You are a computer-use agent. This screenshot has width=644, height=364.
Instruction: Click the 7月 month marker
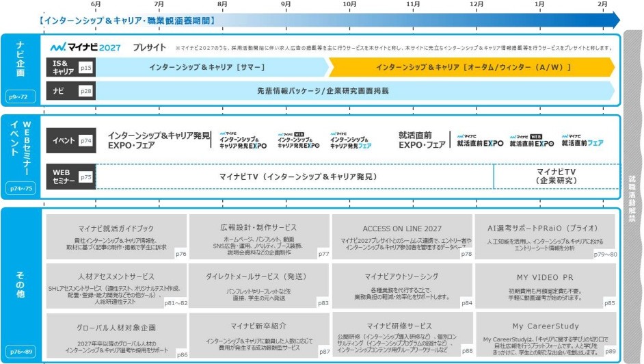point(159,4)
